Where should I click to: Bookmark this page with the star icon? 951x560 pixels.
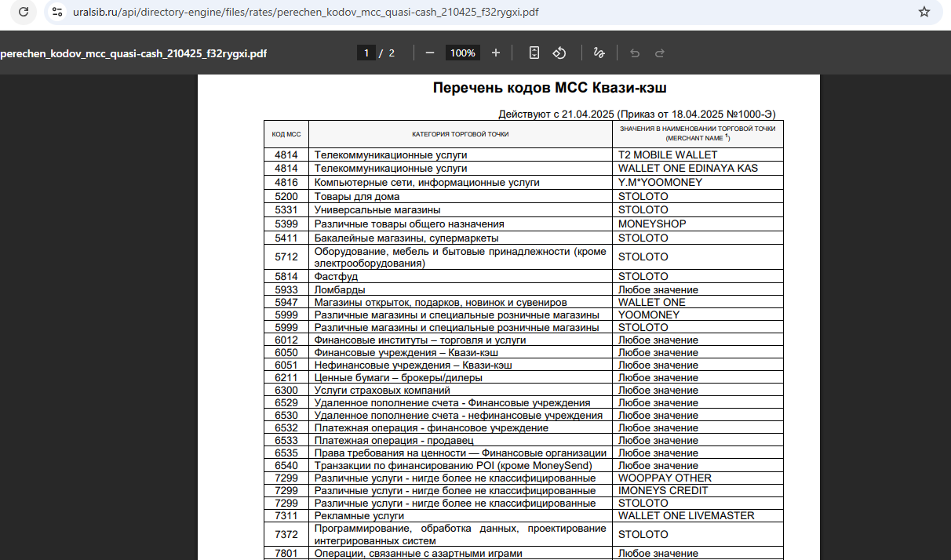click(x=924, y=13)
